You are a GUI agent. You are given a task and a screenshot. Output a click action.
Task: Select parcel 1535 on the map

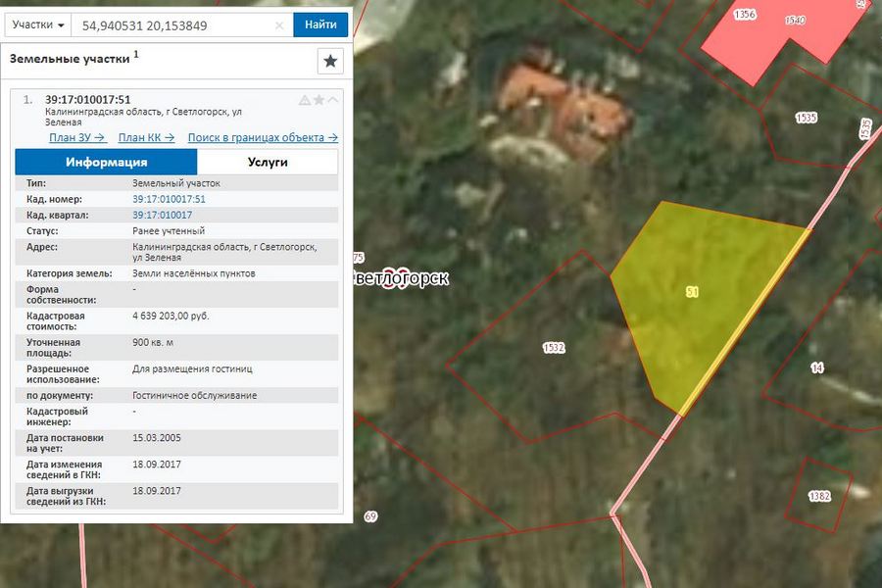pos(806,118)
